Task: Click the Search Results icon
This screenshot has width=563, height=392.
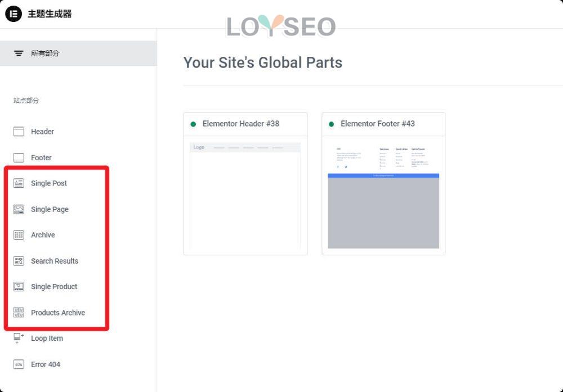Action: click(x=19, y=261)
